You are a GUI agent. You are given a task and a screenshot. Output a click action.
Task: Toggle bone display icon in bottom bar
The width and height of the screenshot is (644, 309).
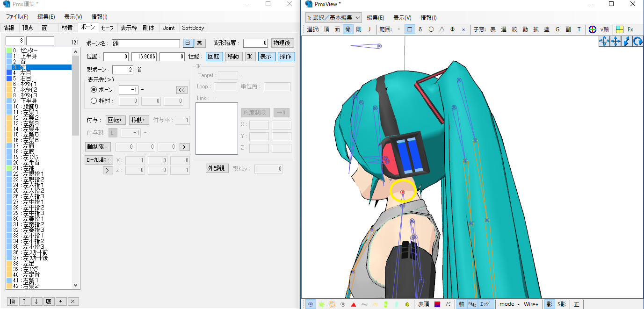(x=311, y=304)
